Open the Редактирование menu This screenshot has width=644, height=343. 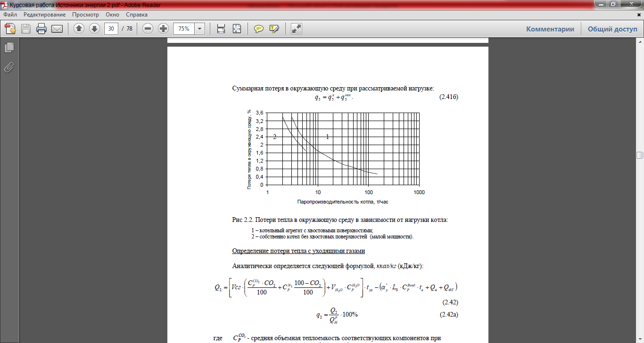click(x=44, y=15)
